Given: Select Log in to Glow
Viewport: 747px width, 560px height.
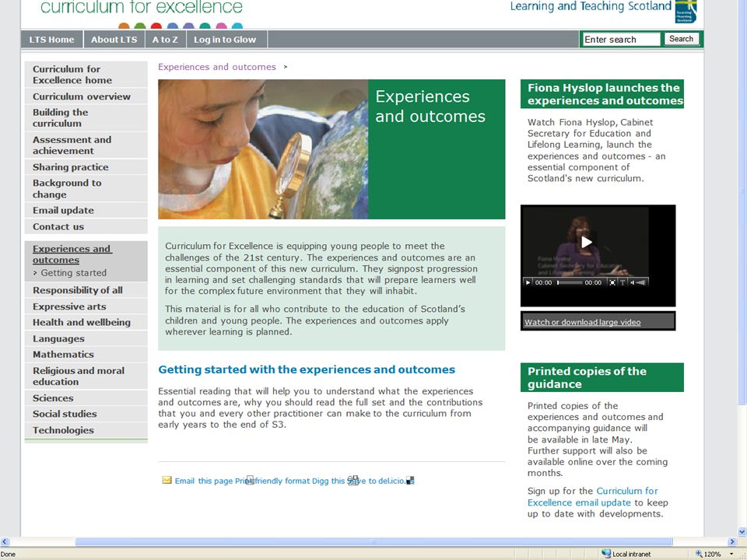Looking at the screenshot, I should point(225,40).
